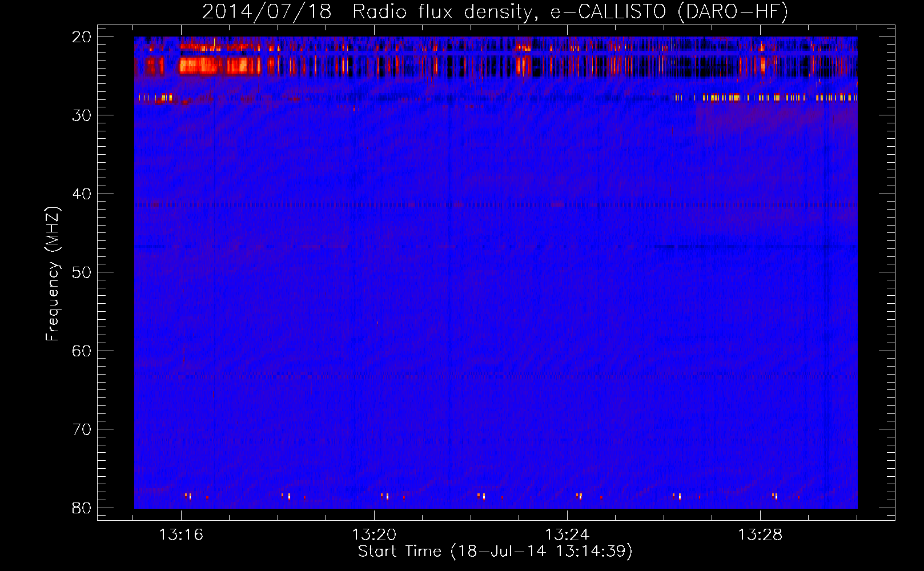Click the 70 MHz frequency tick label
The width and height of the screenshot is (924, 571).
pos(82,429)
